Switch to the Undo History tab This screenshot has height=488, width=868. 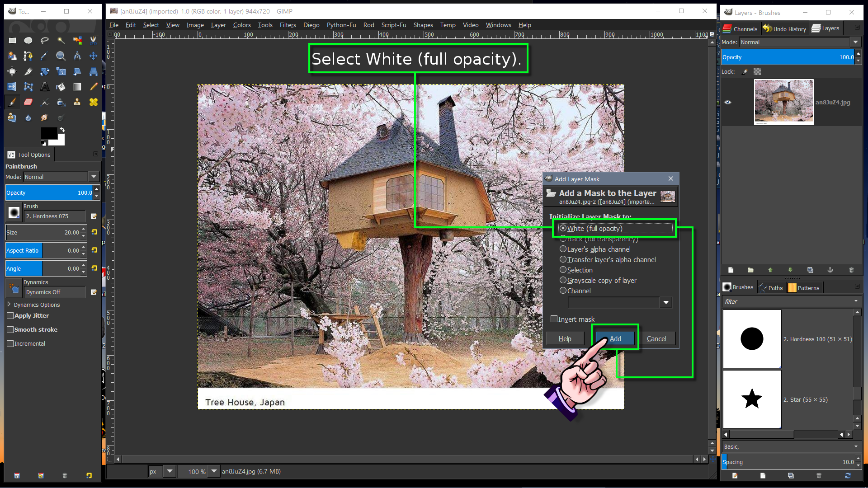tap(784, 29)
